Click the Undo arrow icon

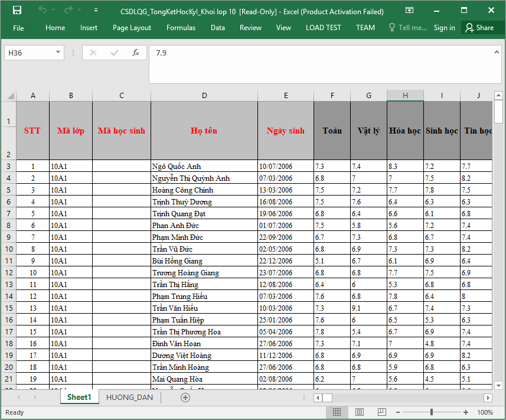coord(43,11)
